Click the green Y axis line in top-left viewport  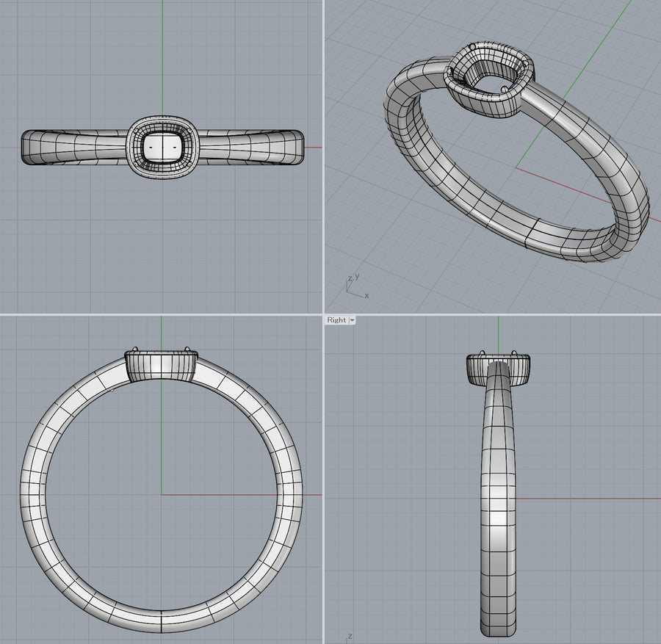click(x=162, y=59)
